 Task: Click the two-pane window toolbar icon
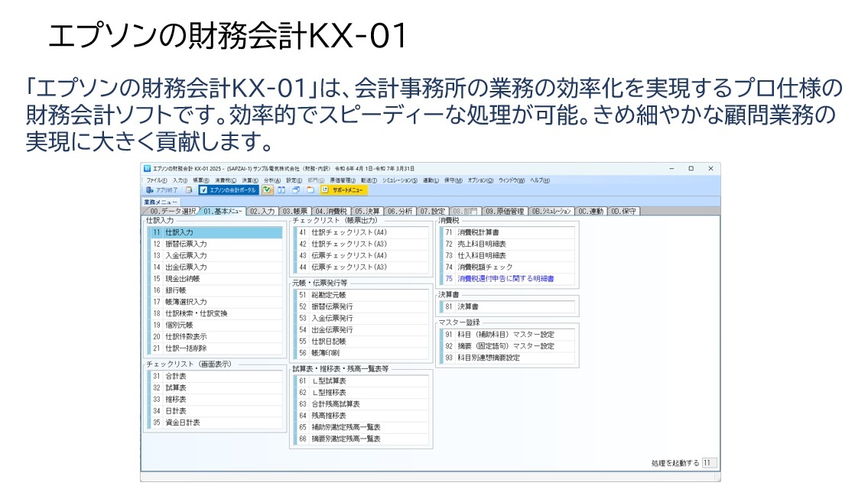[x=281, y=189]
